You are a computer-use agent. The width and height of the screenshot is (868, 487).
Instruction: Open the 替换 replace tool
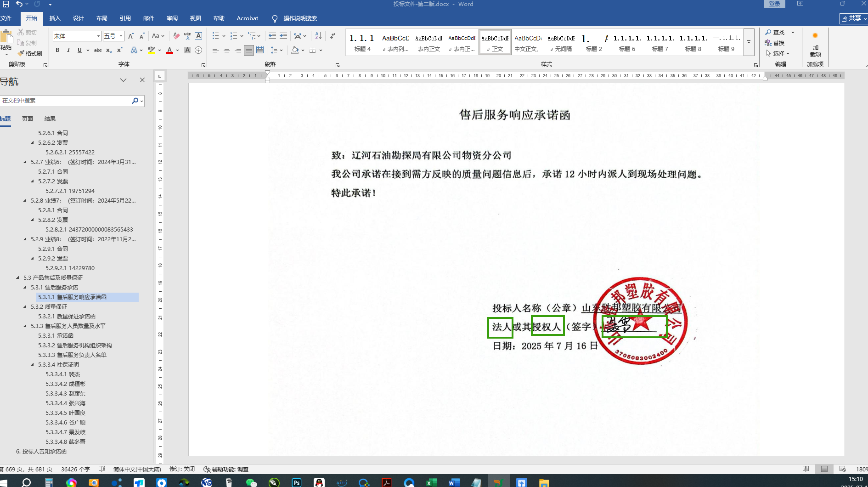pos(775,43)
